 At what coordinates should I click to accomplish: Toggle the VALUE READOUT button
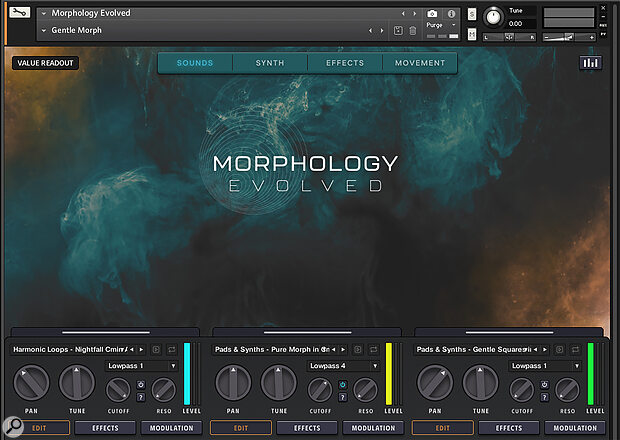pos(45,63)
